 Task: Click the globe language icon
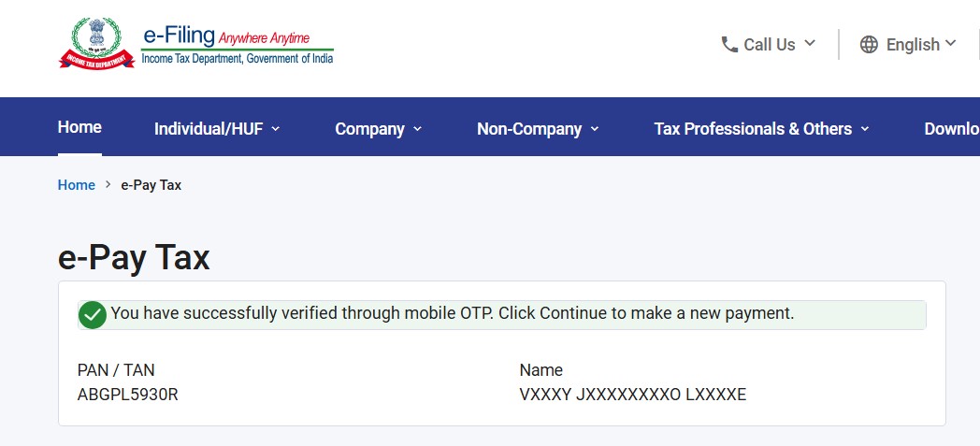click(869, 44)
